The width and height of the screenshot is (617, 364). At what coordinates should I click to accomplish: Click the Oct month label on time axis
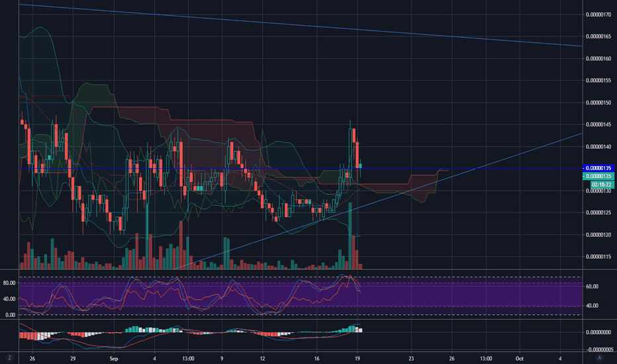tap(520, 359)
